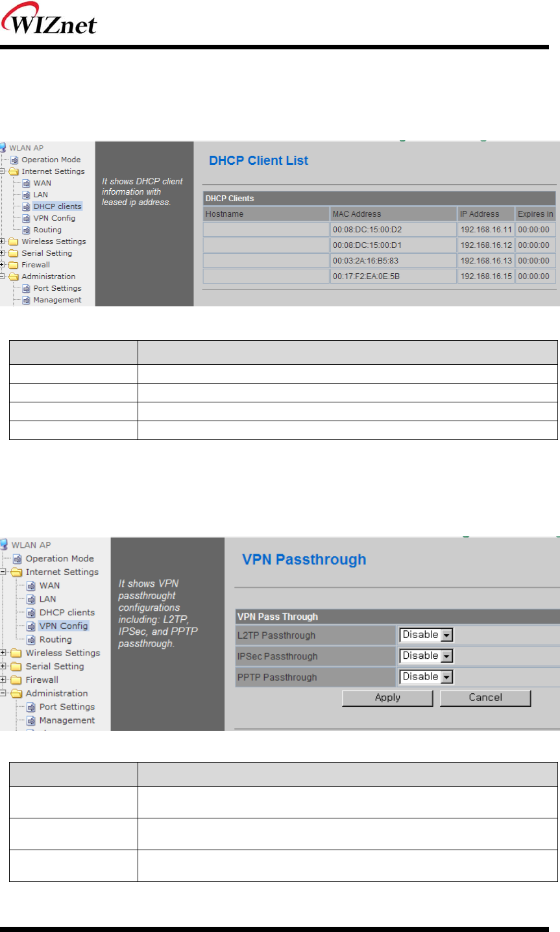Click the VPN Passthrough page heading
This screenshot has height=932, width=560.
tap(304, 559)
